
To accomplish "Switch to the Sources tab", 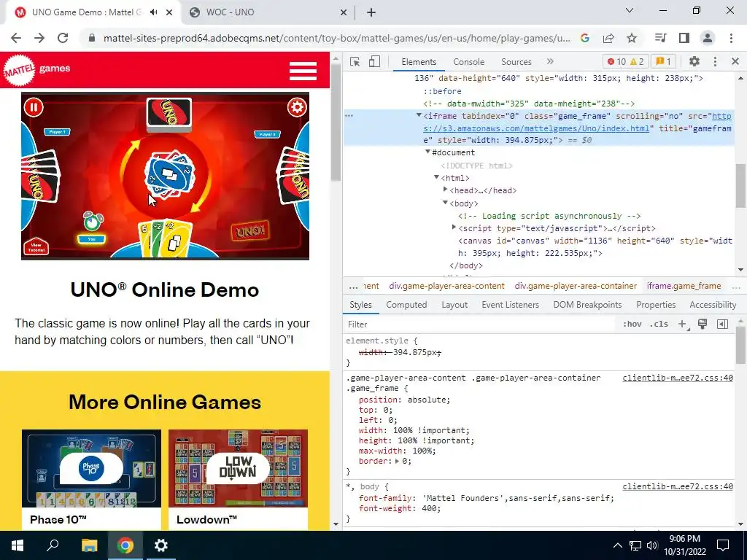I will click(x=516, y=62).
